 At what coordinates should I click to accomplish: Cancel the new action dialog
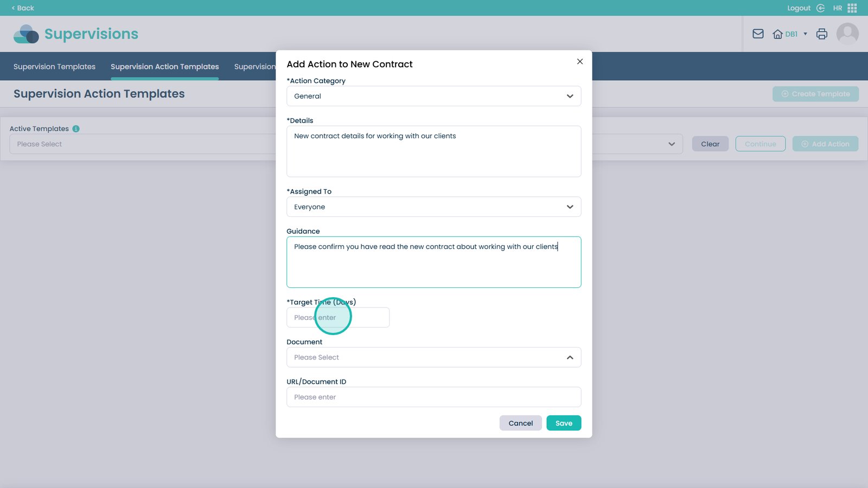520,423
